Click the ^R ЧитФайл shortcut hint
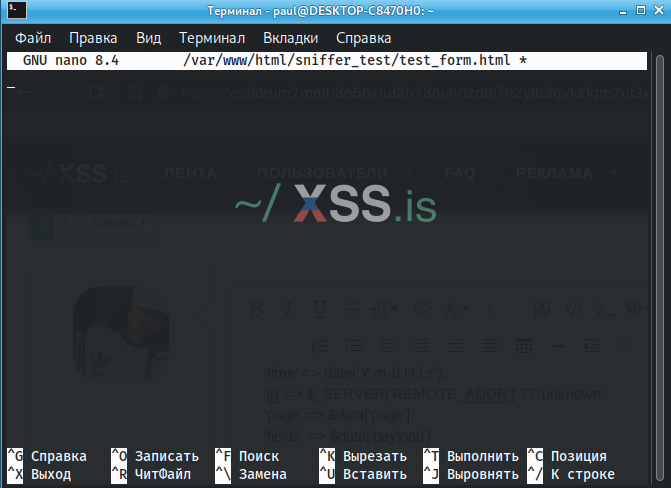 [151, 475]
